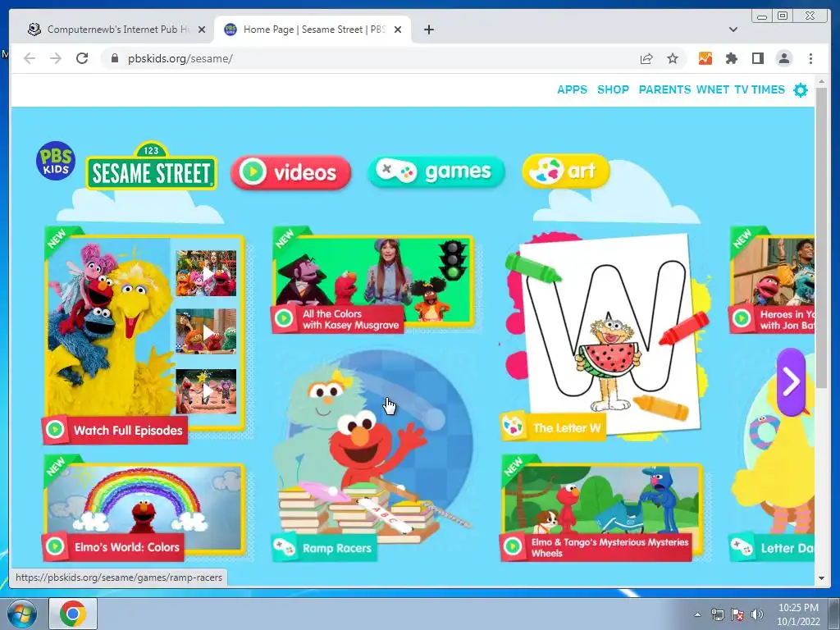Play first small episode thumbnail in Watch Full Episodes
This screenshot has width=840, height=630.
coord(206,274)
